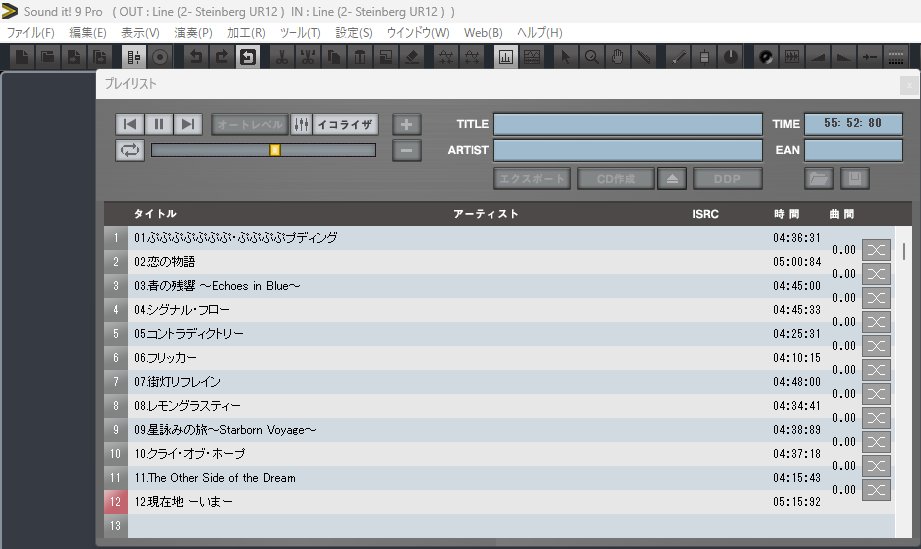Add a track with plus button

(x=406, y=124)
